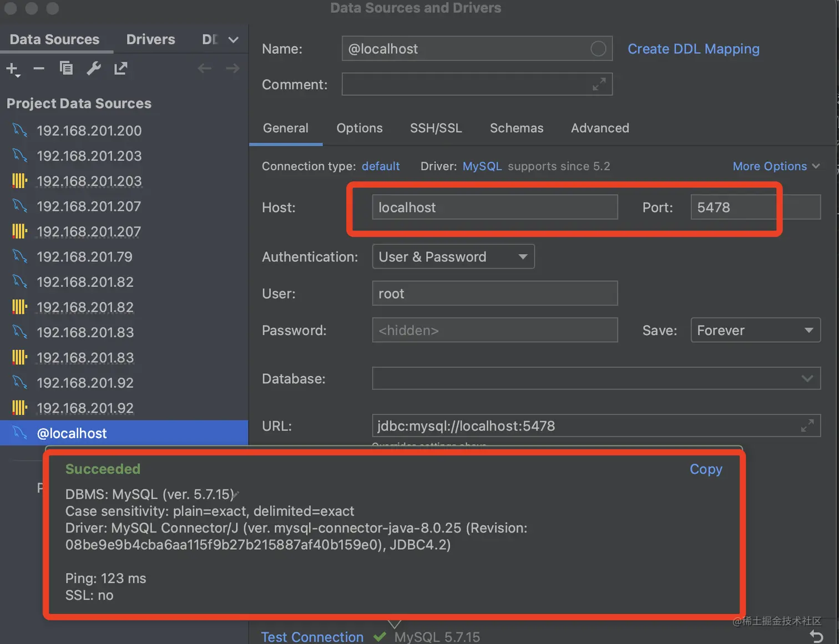
Task: Navigate forward with the right arrow
Action: click(233, 68)
